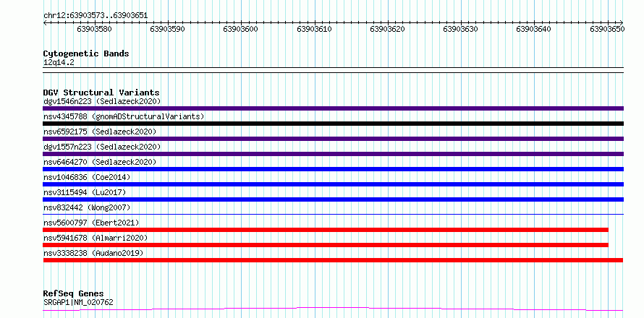Image resolution: width=644 pixels, height=318 pixels.
Task: Click ruler tick label 63903590
Action: [167, 29]
